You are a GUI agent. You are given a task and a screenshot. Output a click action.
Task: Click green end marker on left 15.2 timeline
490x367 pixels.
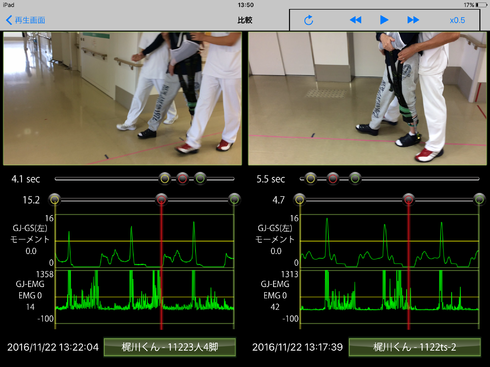click(234, 200)
